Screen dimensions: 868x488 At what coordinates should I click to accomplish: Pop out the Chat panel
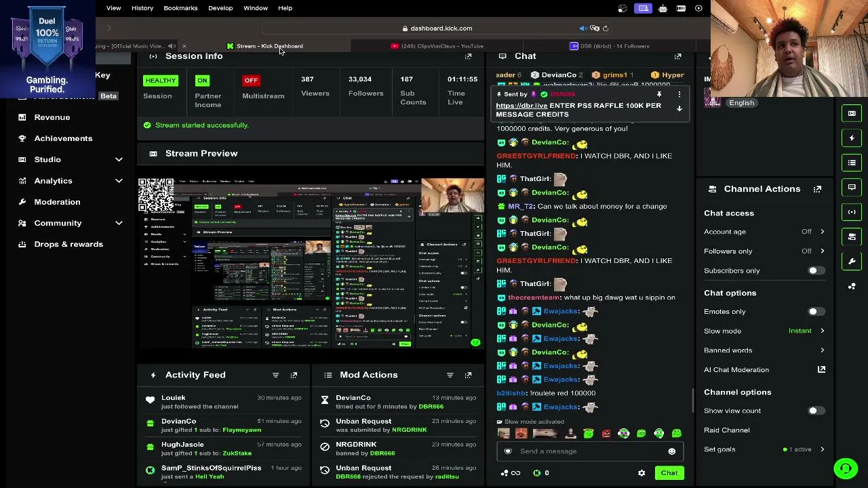[677, 56]
